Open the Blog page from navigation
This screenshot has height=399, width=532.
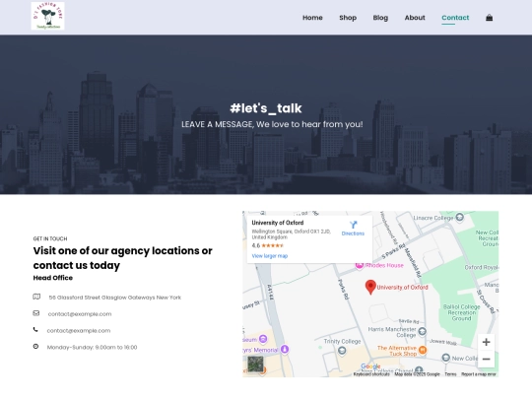(x=380, y=18)
